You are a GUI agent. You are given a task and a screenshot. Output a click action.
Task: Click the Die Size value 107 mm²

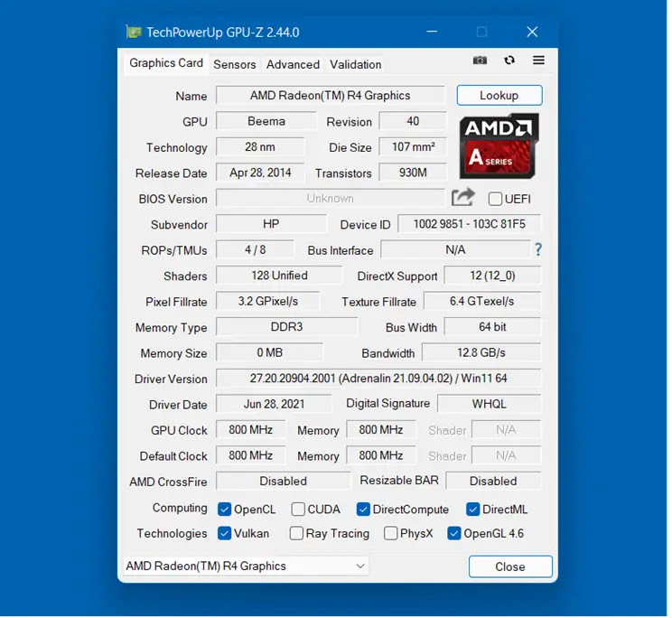413,147
